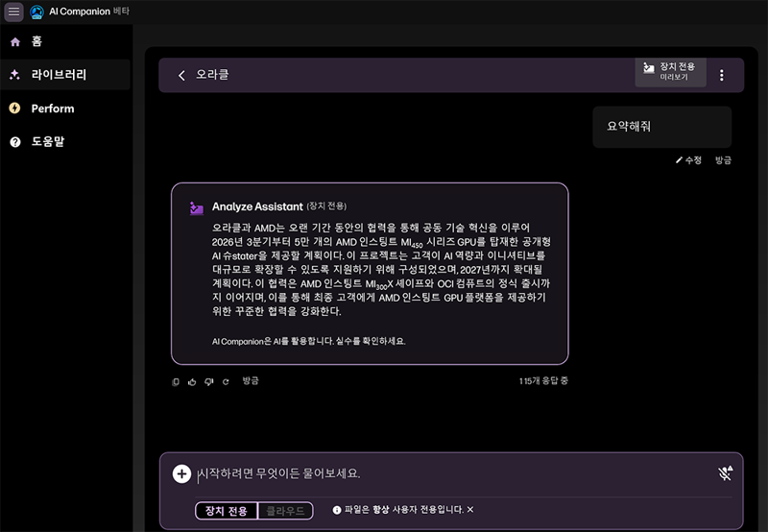
Task: Click the plus attach button
Action: (181, 473)
